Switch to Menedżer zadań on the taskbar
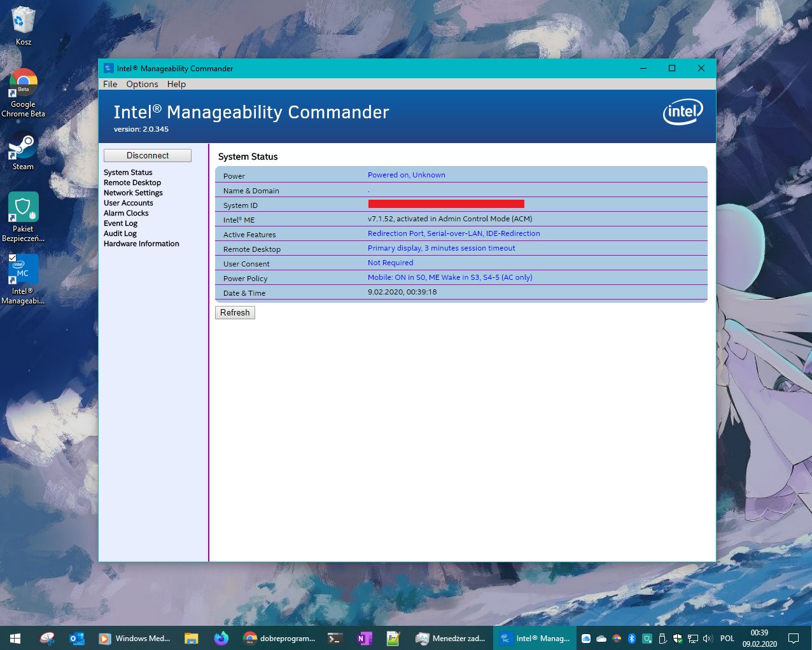This screenshot has width=812, height=650. [451, 638]
